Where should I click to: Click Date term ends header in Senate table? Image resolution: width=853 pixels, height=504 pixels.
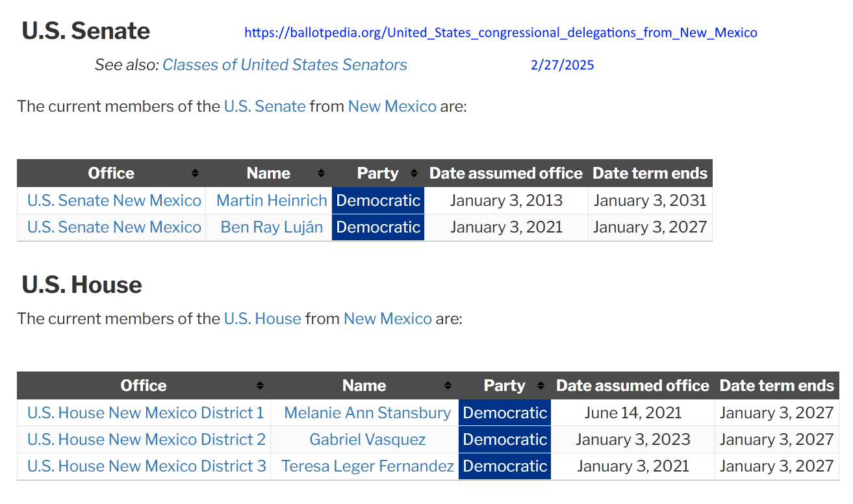click(x=650, y=173)
